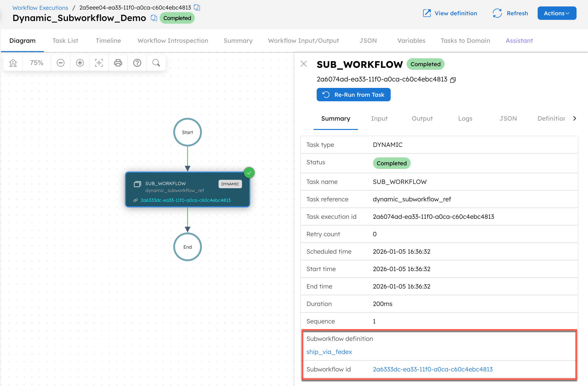Zoom out with the minus icon
This screenshot has width=588, height=386.
61,63
